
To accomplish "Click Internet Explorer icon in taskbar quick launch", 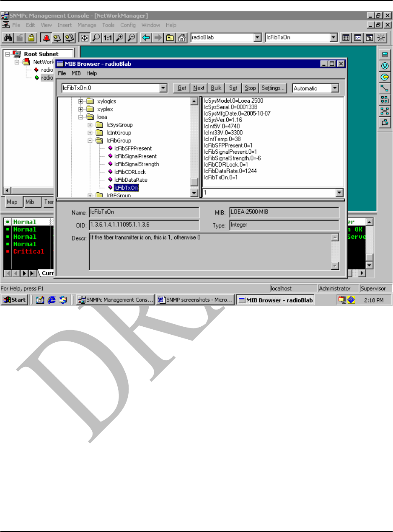I will point(52,300).
